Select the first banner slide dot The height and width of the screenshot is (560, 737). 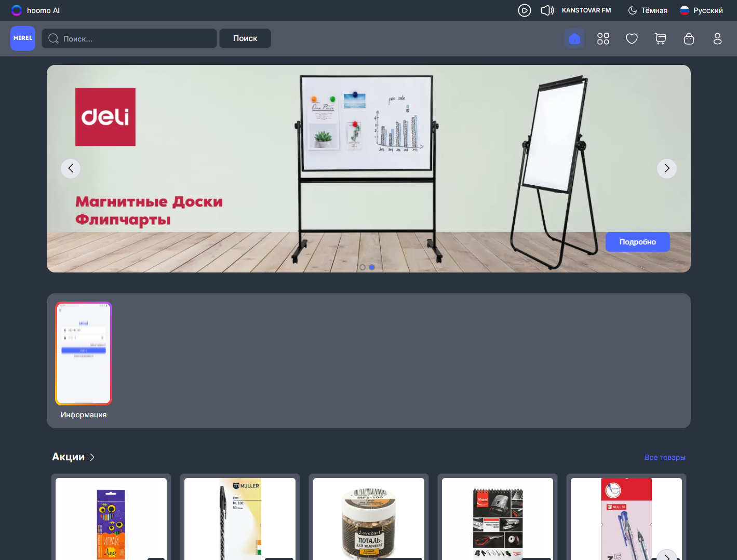click(363, 267)
